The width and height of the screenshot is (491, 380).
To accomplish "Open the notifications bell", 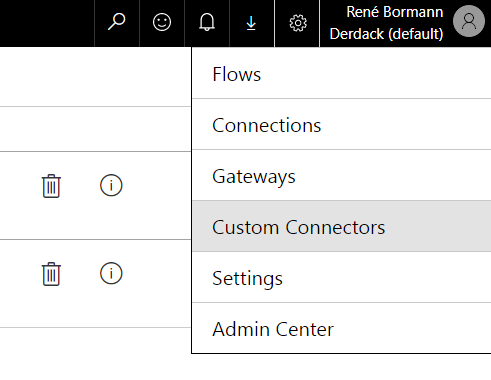I will 207,22.
